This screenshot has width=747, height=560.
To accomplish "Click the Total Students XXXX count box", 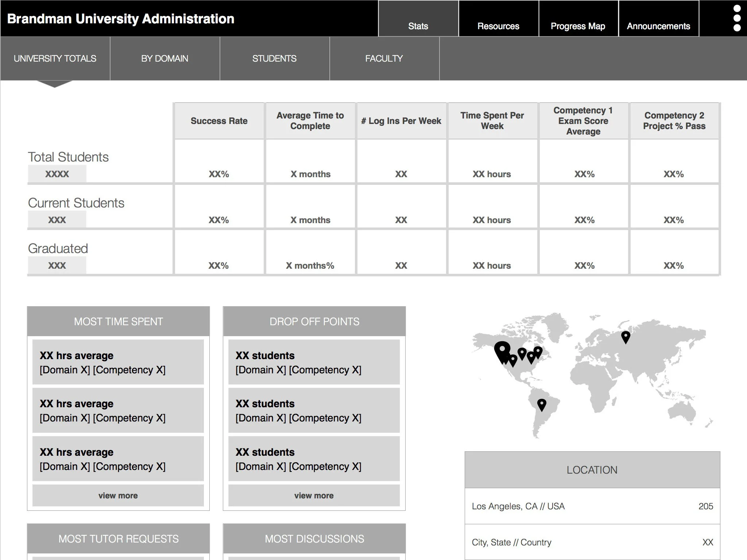I will pyautogui.click(x=57, y=174).
